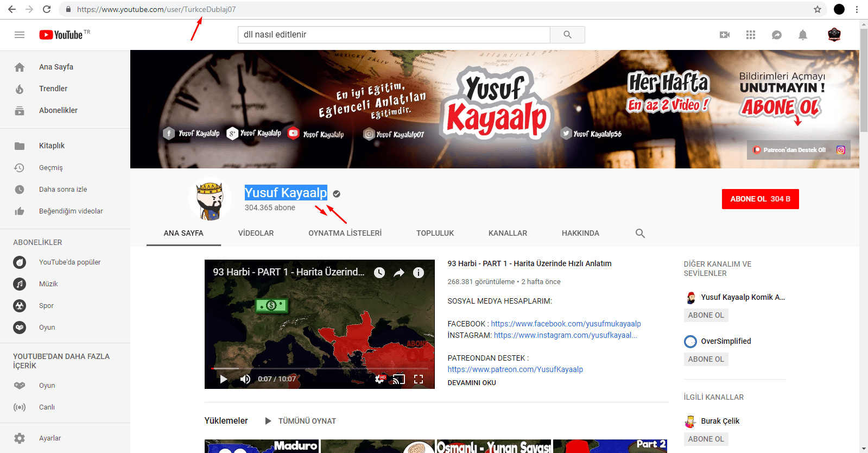
Task: Go to Ana Sayfa in the sidebar
Action: pyautogui.click(x=65, y=67)
